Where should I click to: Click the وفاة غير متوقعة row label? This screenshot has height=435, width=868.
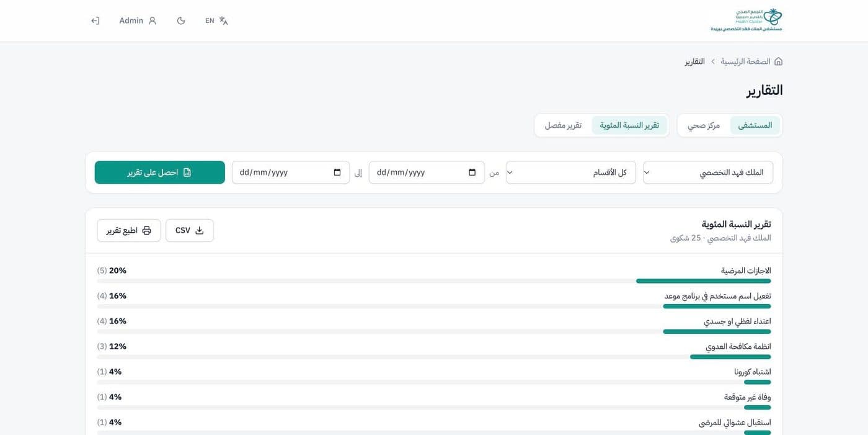(x=748, y=397)
